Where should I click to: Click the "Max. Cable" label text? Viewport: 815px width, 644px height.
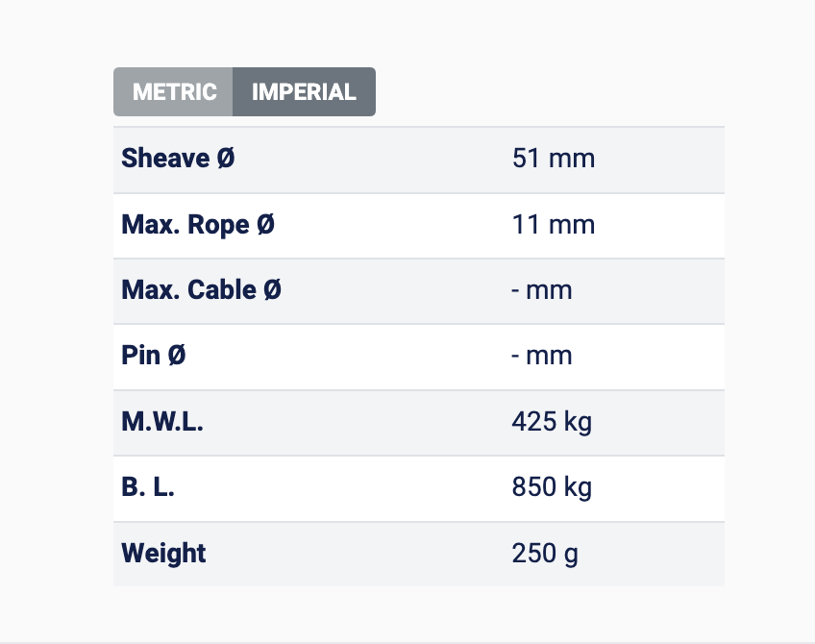pyautogui.click(x=188, y=290)
